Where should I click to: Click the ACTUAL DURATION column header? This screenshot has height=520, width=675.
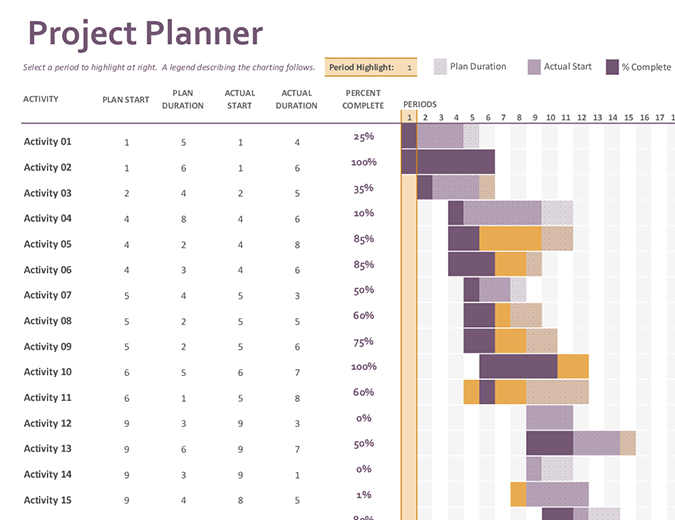tap(297, 99)
